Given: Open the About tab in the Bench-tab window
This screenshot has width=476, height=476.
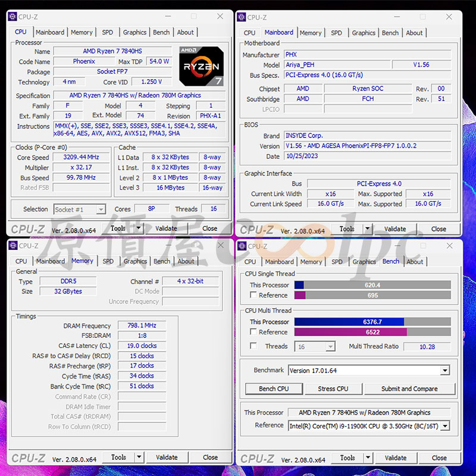Looking at the screenshot, I should point(415,262).
